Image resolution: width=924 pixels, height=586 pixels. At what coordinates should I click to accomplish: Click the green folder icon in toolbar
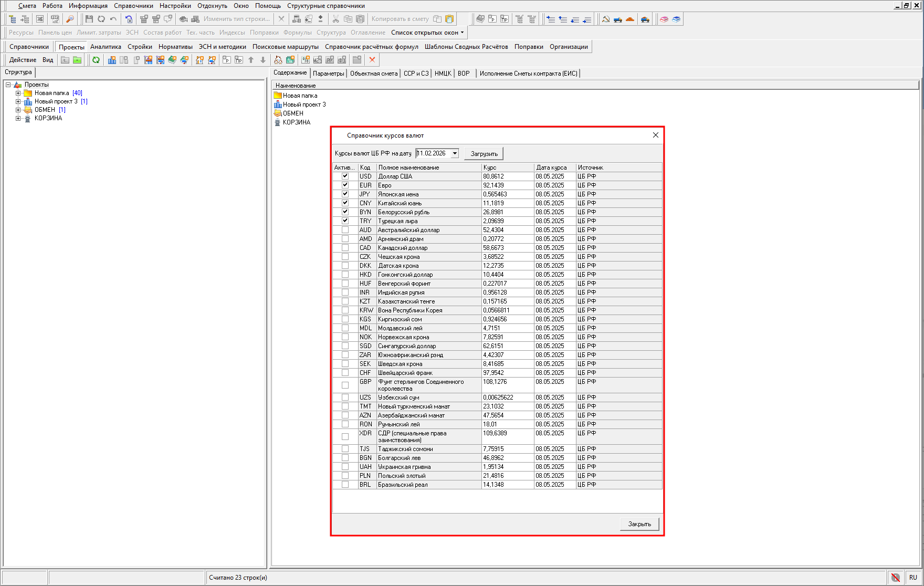click(77, 60)
